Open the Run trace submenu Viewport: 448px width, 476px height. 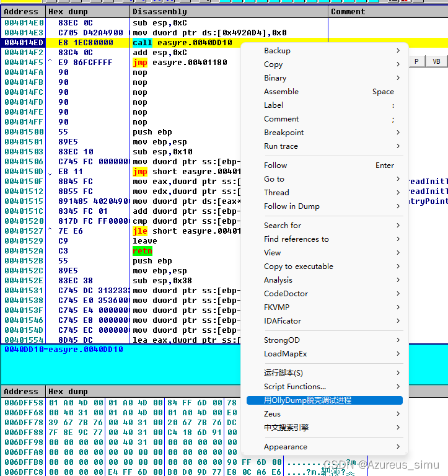click(x=325, y=146)
